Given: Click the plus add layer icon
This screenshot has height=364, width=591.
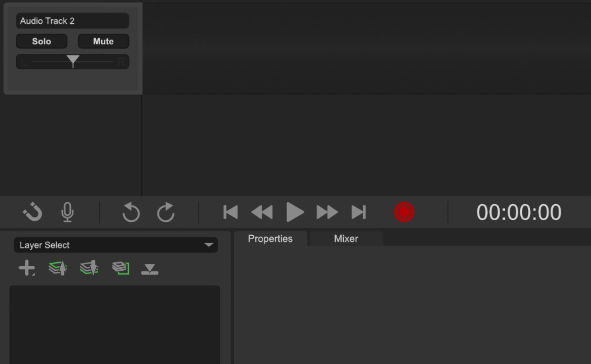Looking at the screenshot, I should coord(27,268).
